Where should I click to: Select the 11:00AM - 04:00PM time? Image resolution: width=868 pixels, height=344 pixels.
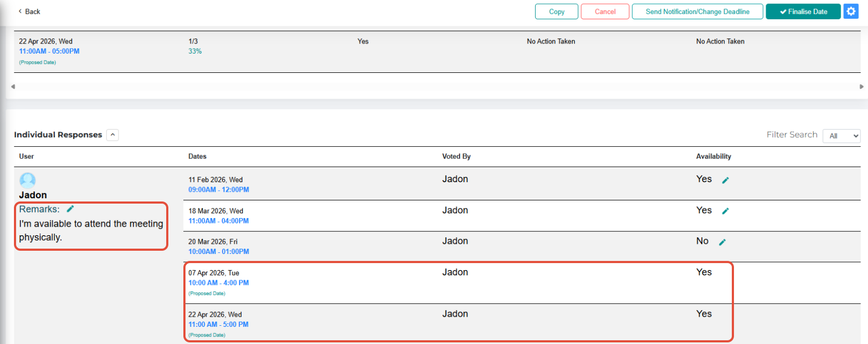click(219, 221)
